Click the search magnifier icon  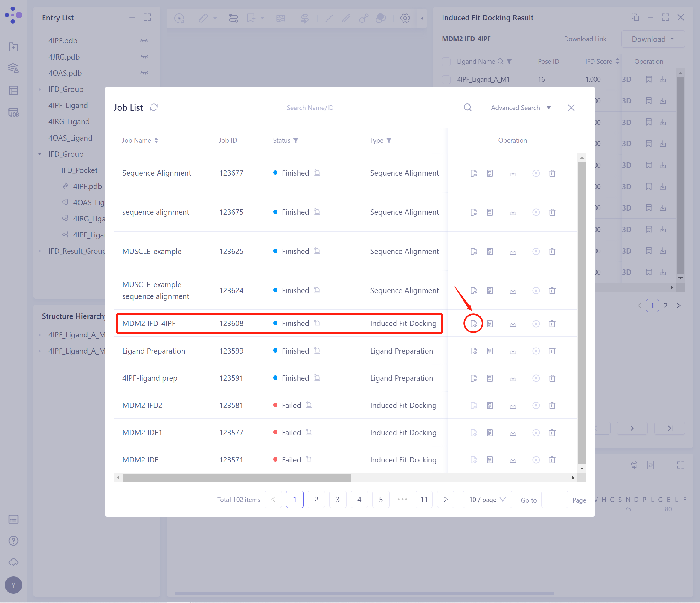point(467,107)
